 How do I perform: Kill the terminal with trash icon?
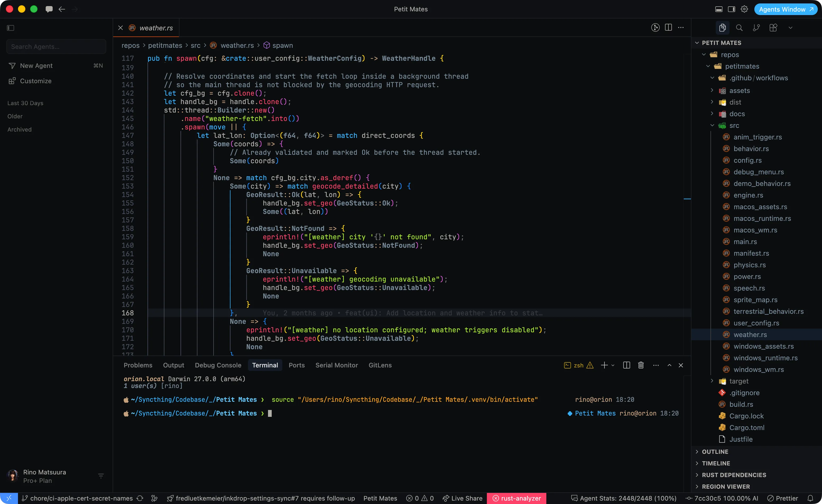click(640, 365)
